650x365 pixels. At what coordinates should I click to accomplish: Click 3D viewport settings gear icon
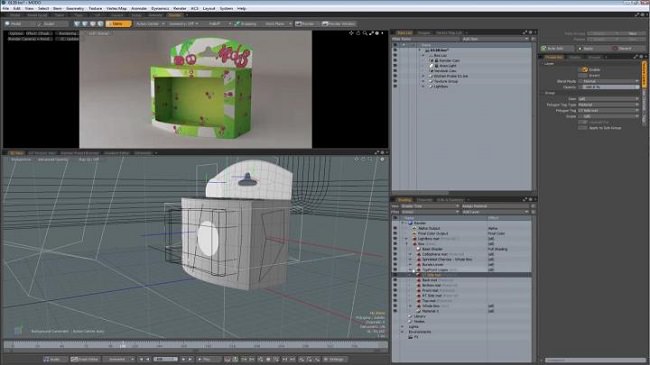pyautogui.click(x=382, y=159)
